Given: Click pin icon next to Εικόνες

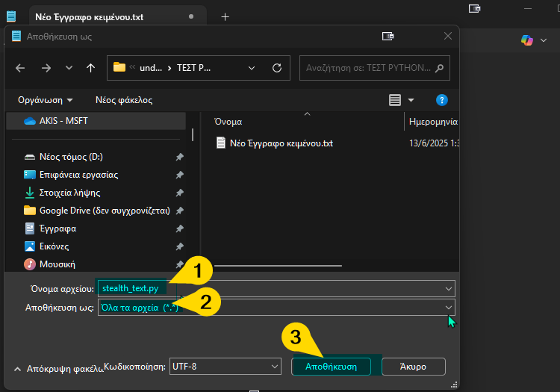Looking at the screenshot, I should click(x=180, y=246).
